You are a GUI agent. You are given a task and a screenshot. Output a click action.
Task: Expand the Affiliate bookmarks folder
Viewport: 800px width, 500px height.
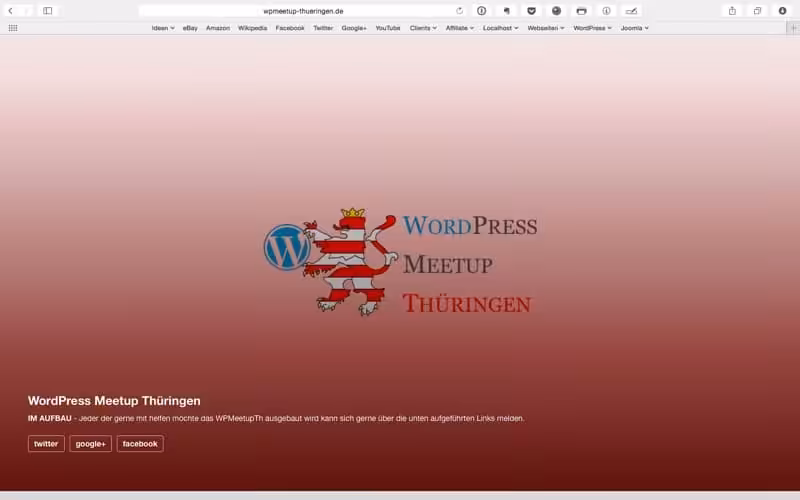click(460, 28)
